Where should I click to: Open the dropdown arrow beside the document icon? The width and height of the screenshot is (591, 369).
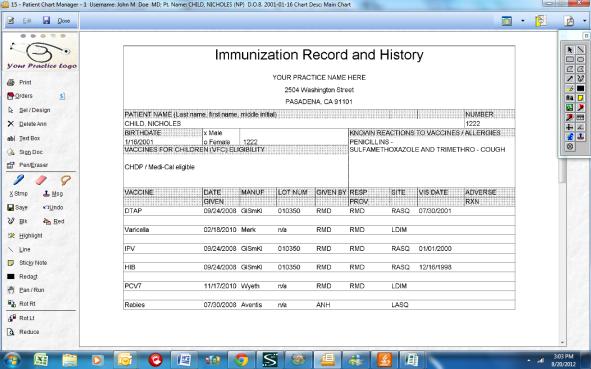[x=585, y=21]
